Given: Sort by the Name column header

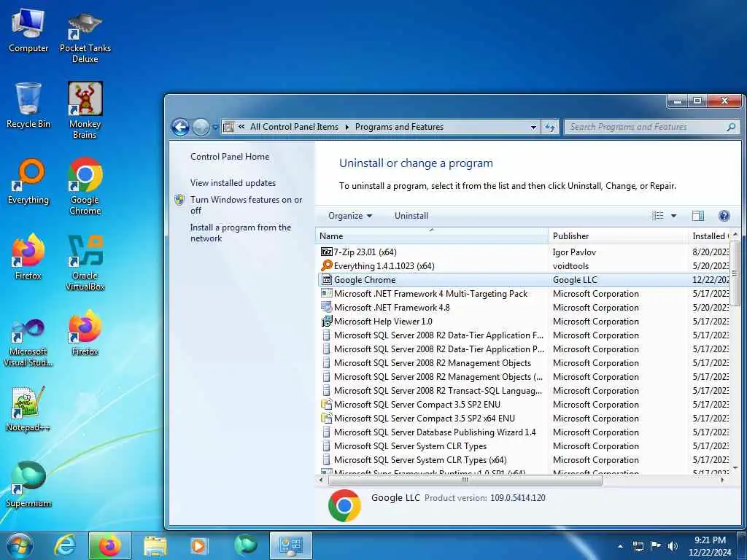Looking at the screenshot, I should pyautogui.click(x=432, y=236).
